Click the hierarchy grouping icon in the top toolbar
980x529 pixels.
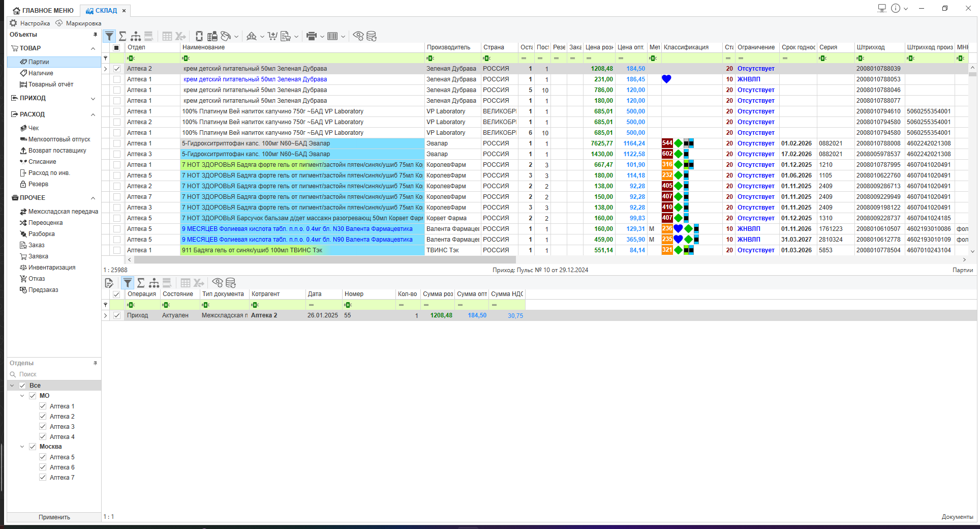coord(136,36)
